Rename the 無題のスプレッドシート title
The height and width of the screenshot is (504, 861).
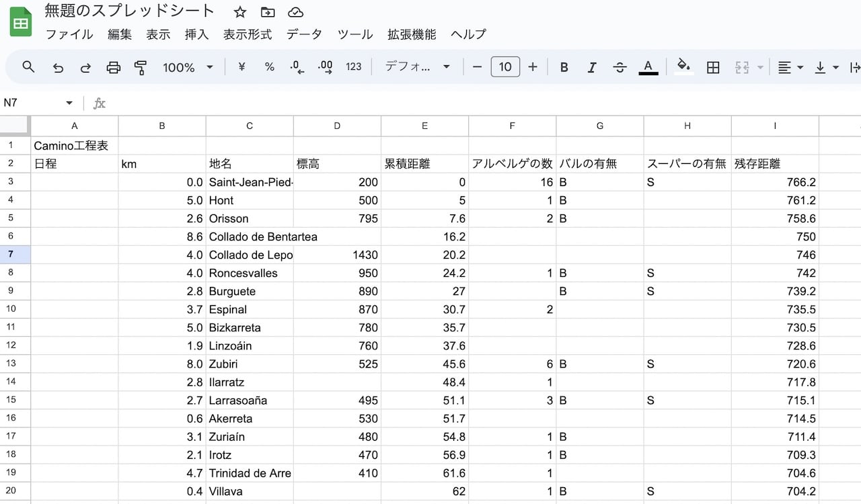click(x=129, y=11)
